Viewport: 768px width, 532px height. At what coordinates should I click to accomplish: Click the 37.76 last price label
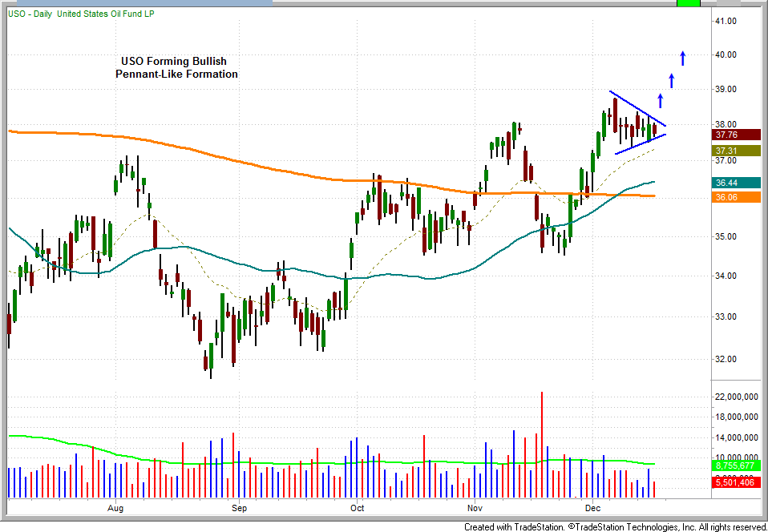click(738, 135)
